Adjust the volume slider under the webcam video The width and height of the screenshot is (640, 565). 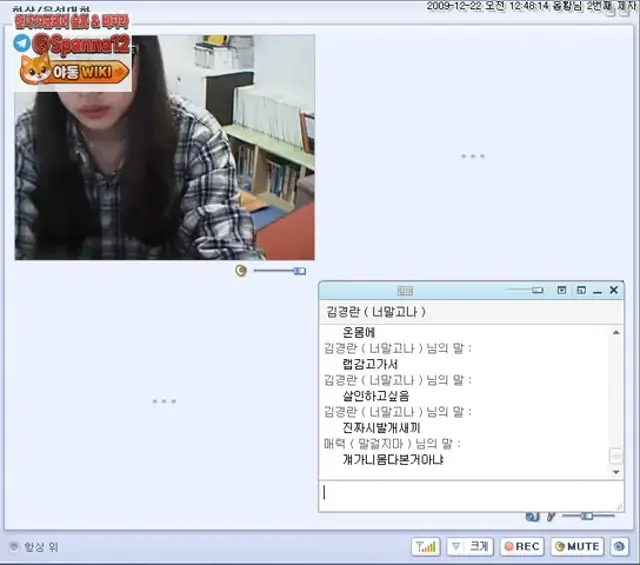[280, 271]
